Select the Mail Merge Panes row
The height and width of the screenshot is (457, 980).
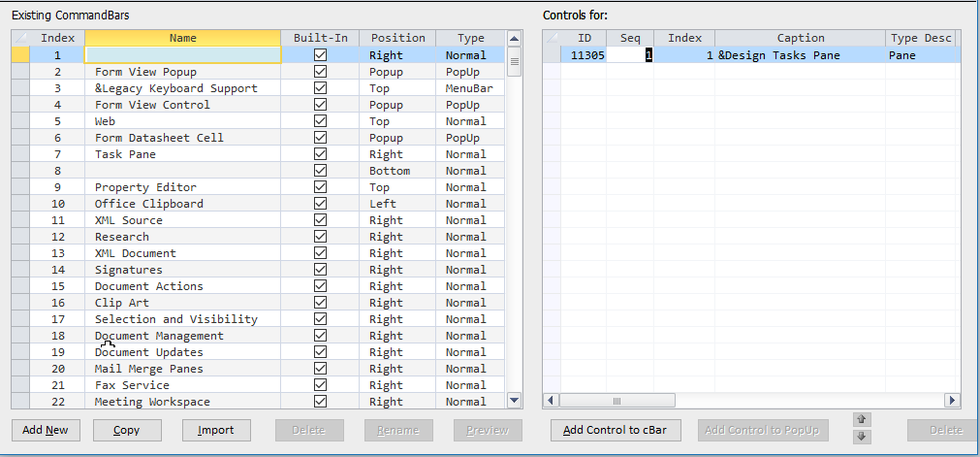pos(148,369)
